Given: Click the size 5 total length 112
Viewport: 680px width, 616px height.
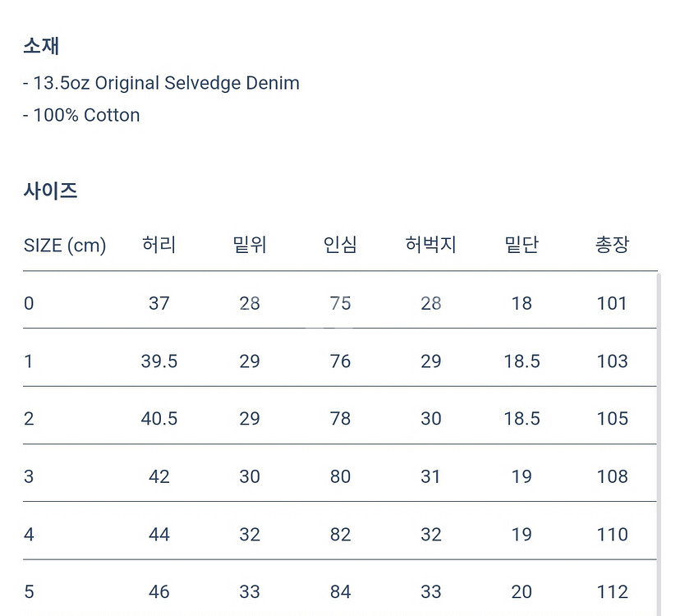Looking at the screenshot, I should [613, 591].
